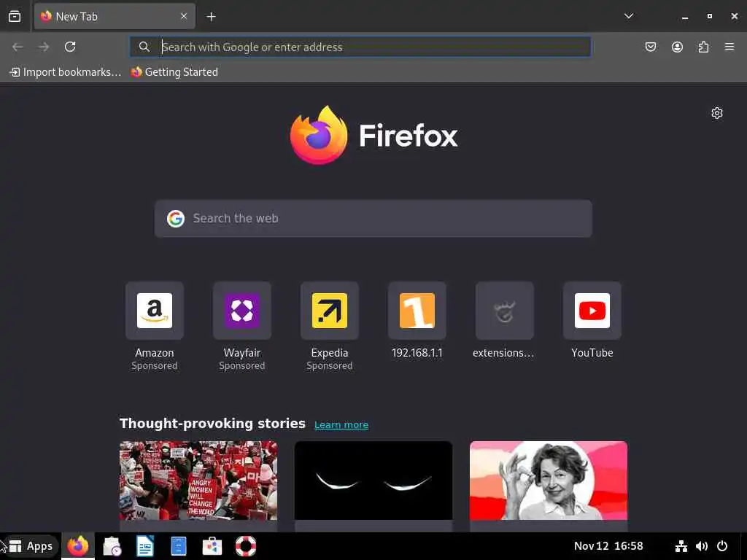The height and width of the screenshot is (560, 747).
Task: Focus the address bar field
Action: pos(360,47)
